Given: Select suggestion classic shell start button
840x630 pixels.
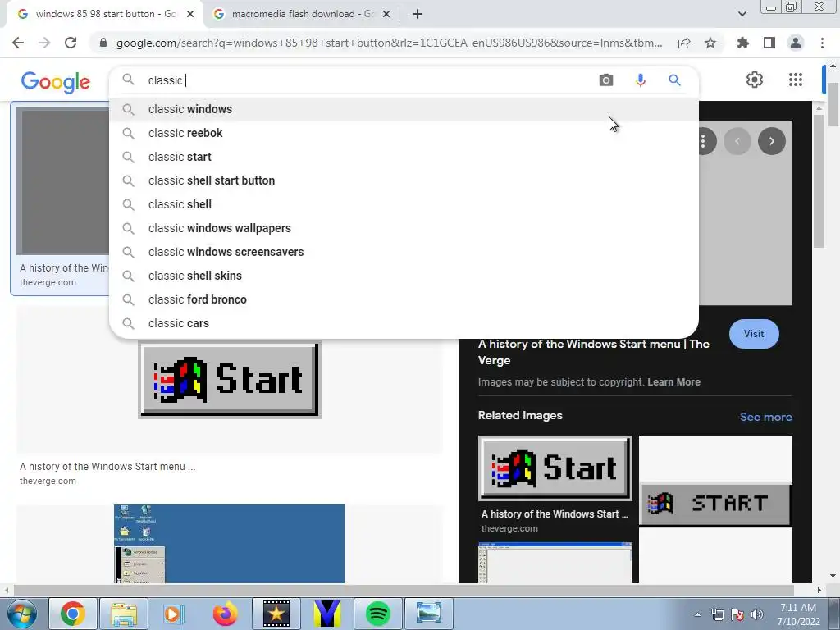Looking at the screenshot, I should pyautogui.click(x=404, y=180).
